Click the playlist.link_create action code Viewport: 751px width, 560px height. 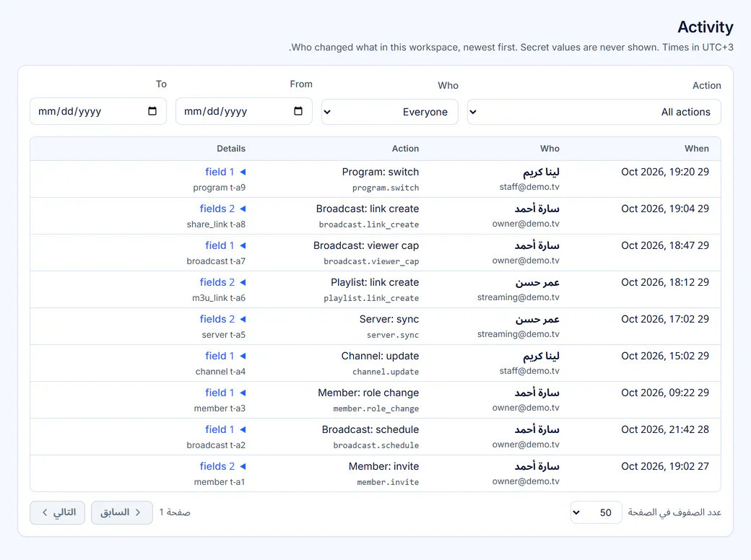(x=371, y=298)
